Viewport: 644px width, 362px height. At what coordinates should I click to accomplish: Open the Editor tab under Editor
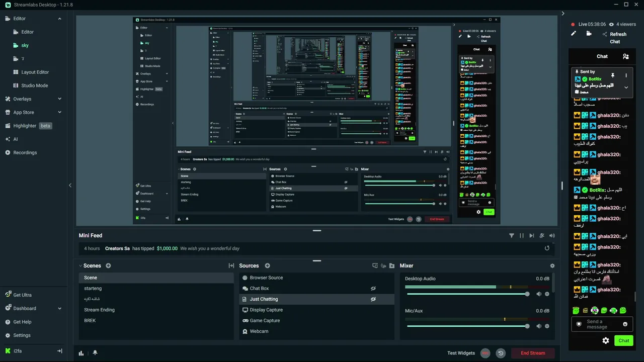27,32
